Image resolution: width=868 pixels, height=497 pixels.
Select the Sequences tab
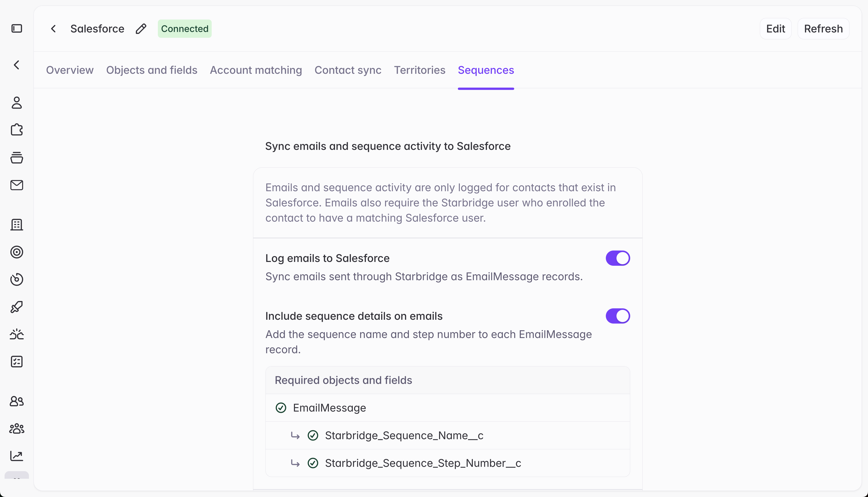click(x=486, y=70)
